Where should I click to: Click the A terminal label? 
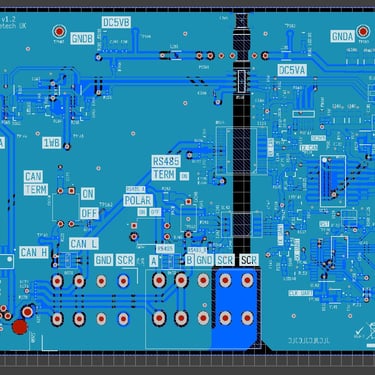[153, 261]
